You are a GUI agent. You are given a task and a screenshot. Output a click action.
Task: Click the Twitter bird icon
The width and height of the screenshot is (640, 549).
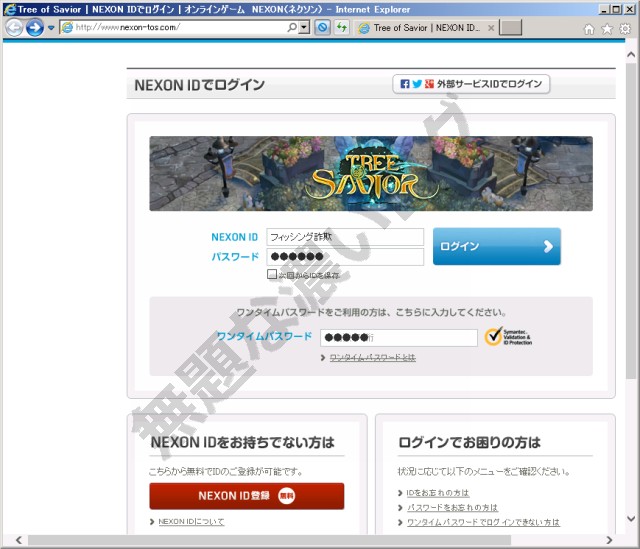coord(417,84)
